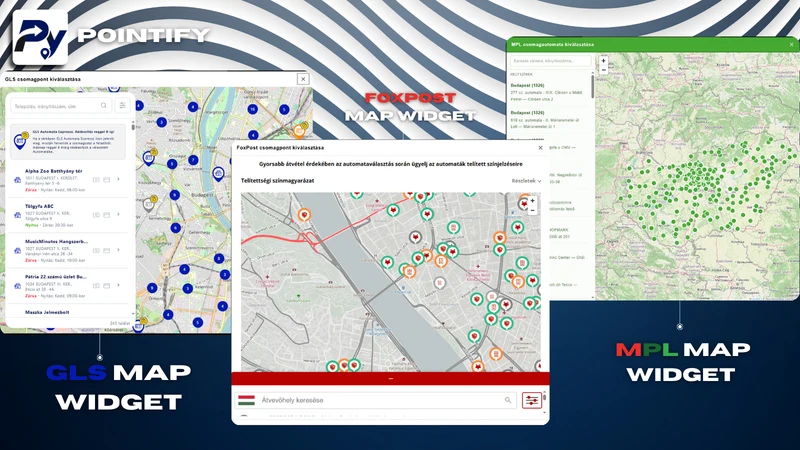
Task: Click the FoxPost list scrollbar
Action: coord(544,396)
